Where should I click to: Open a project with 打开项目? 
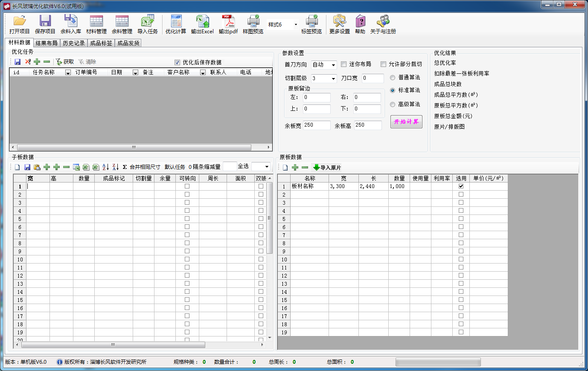(x=20, y=25)
